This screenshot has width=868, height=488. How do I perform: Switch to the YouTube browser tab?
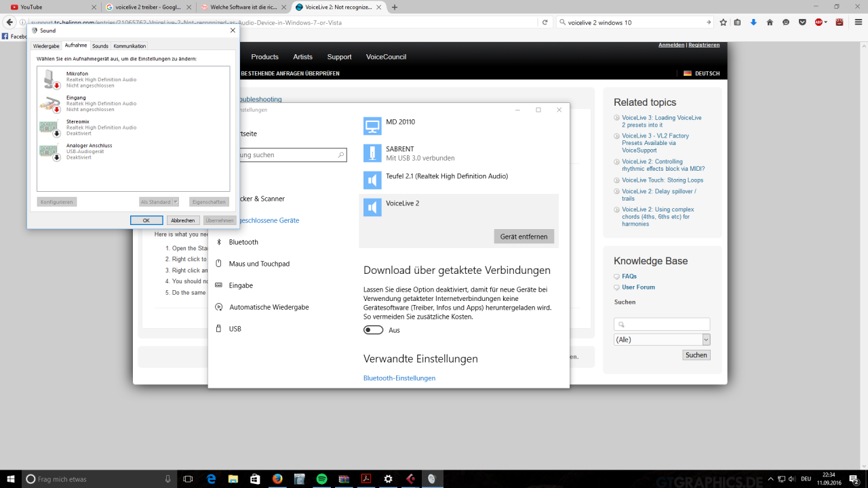52,7
